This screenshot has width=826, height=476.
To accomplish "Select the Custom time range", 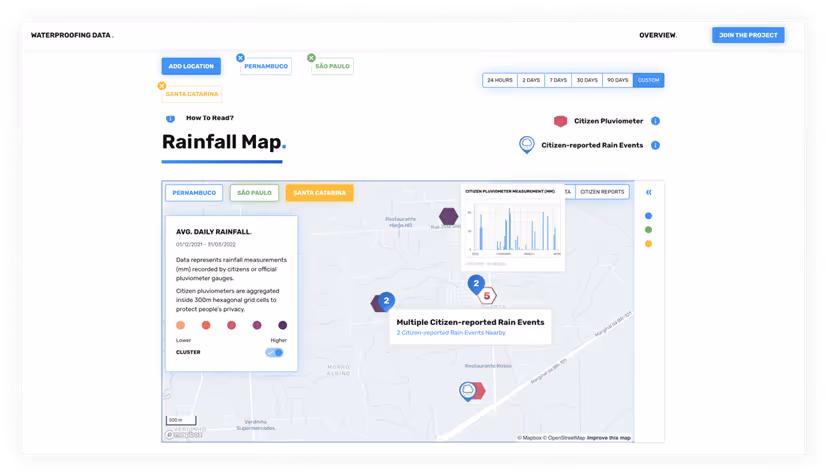I will (648, 80).
